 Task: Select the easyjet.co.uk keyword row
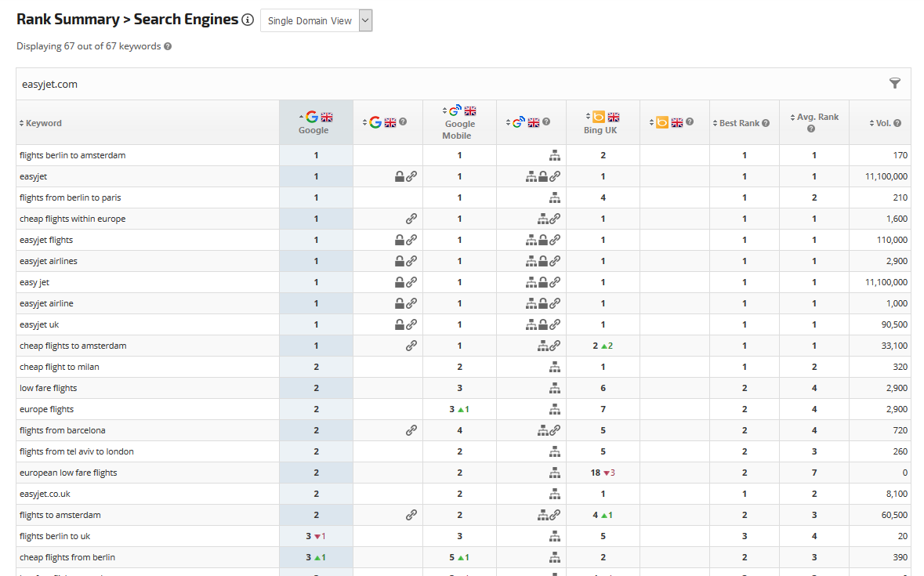point(46,494)
